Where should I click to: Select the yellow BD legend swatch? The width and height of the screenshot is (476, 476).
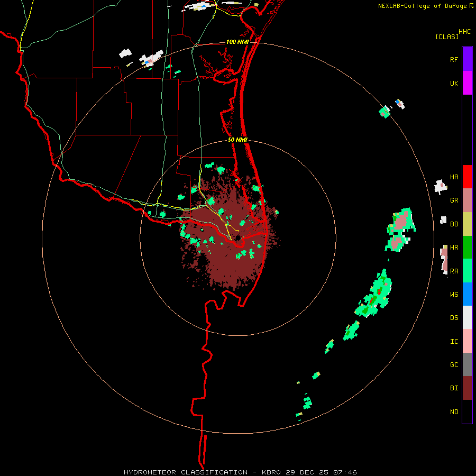467,224
